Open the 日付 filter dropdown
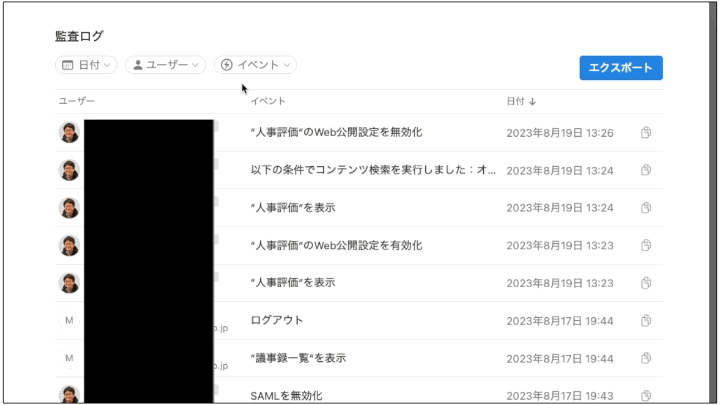 [86, 65]
